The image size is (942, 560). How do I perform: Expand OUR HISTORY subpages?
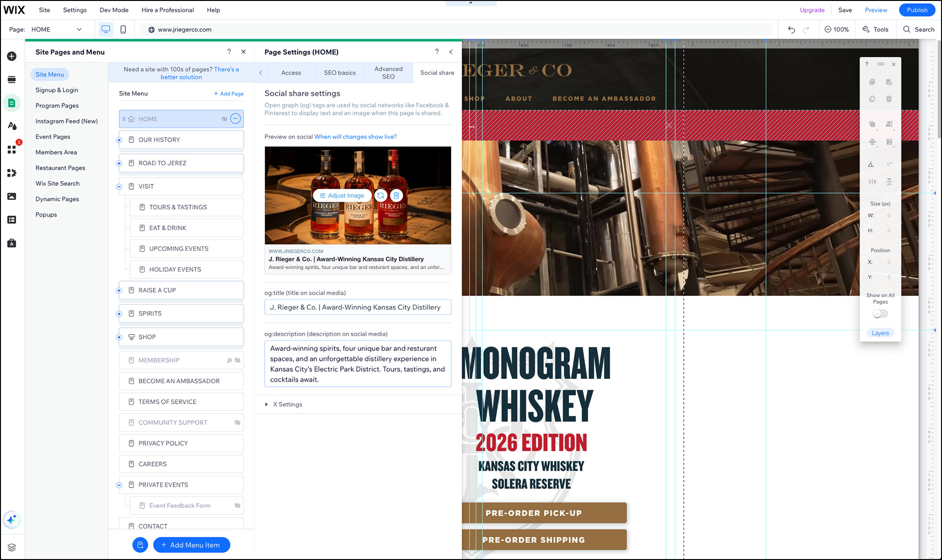click(119, 140)
